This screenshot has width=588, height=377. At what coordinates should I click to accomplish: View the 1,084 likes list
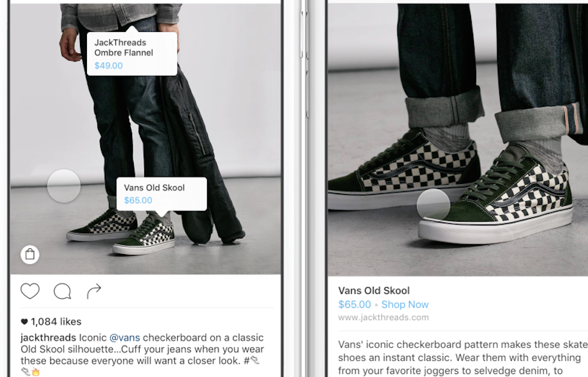tap(56, 322)
